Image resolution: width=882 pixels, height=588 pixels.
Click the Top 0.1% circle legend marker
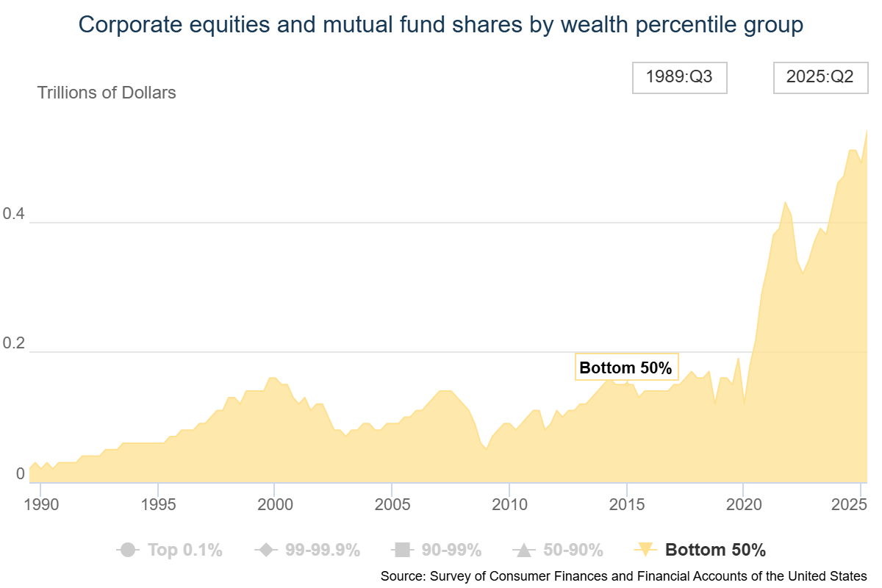tap(128, 550)
